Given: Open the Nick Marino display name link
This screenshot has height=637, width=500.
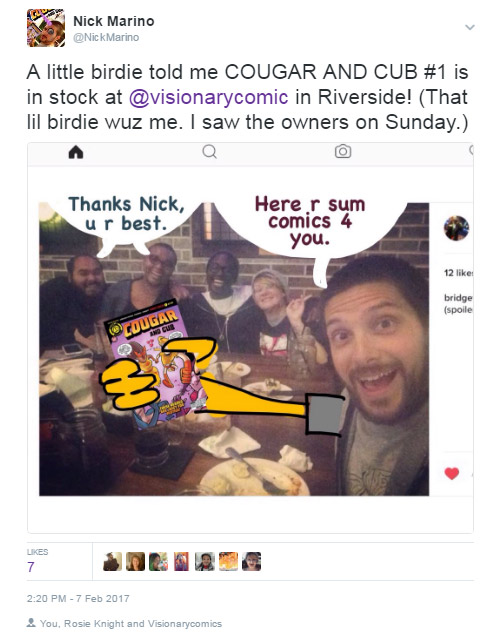Looking at the screenshot, I should click(114, 21).
